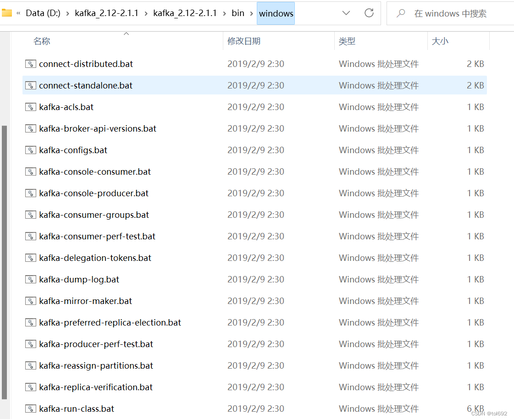This screenshot has width=514, height=420.
Task: Select the kafka-acls.bat file name
Action: pyautogui.click(x=66, y=107)
